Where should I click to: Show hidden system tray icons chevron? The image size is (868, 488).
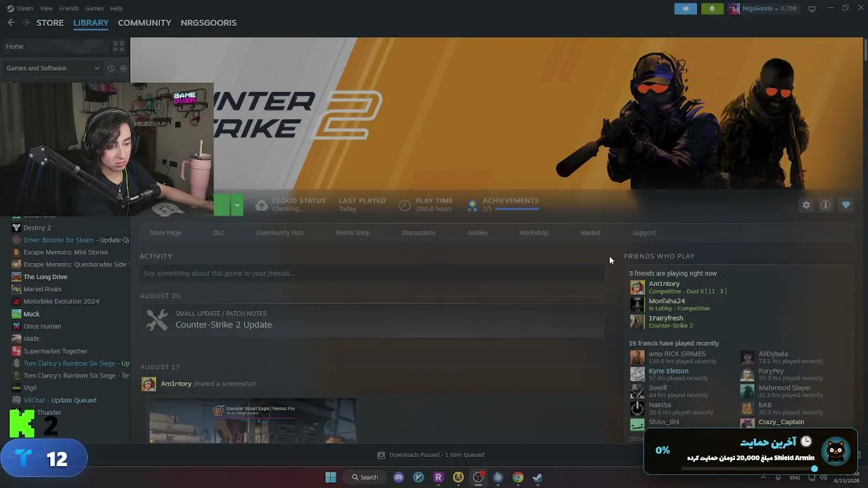pos(764,477)
